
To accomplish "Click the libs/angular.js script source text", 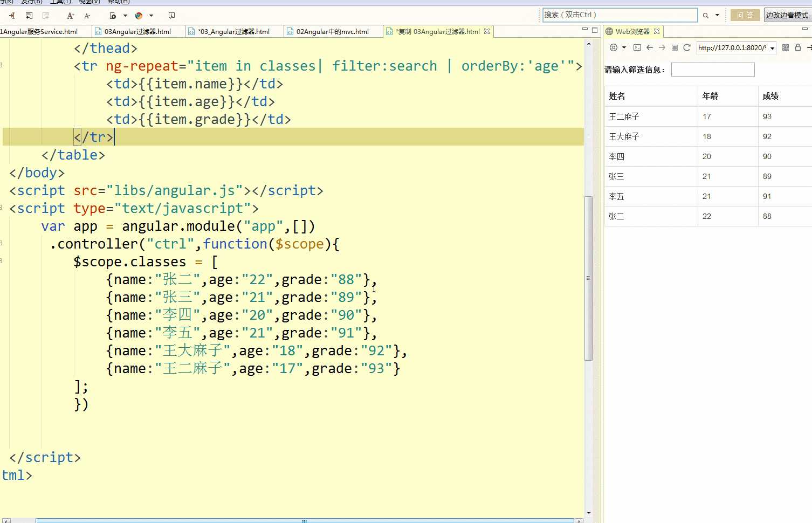I will (x=175, y=191).
